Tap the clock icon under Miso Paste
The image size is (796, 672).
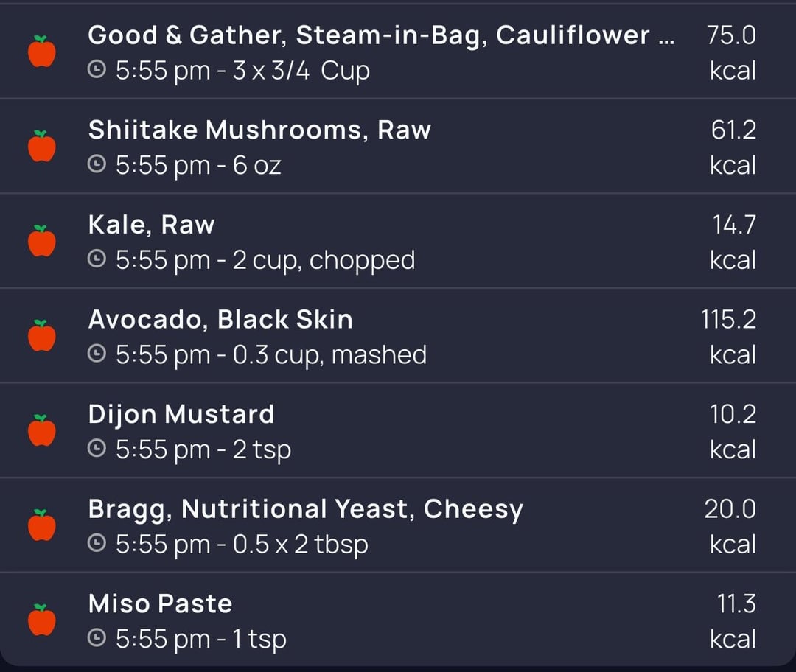click(97, 638)
